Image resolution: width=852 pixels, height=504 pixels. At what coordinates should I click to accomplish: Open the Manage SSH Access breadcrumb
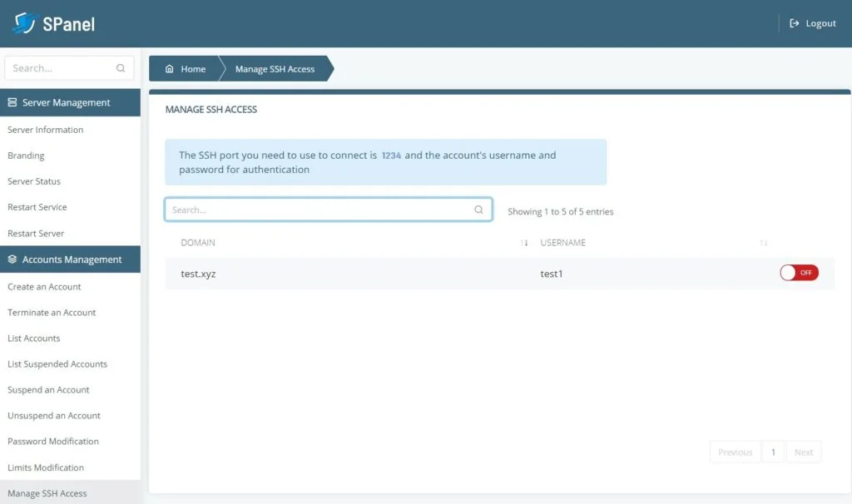click(275, 68)
